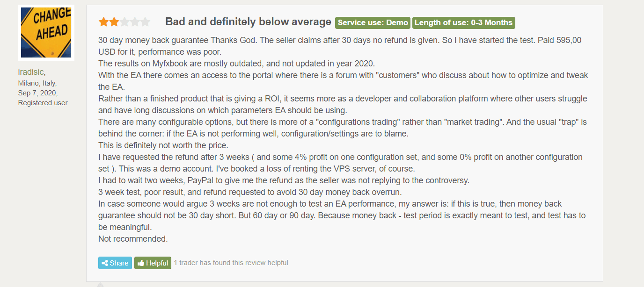Click the review title 'Bad and definitely below average'

(x=248, y=22)
